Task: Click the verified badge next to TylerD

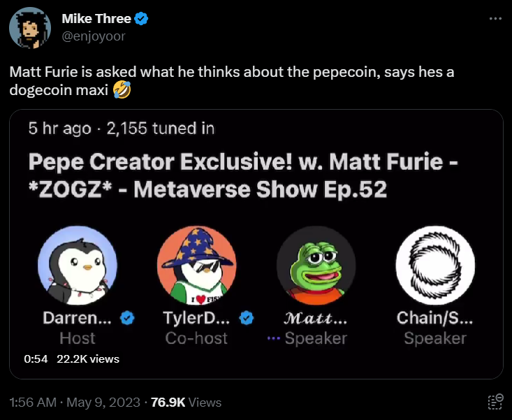Action: pos(247,319)
